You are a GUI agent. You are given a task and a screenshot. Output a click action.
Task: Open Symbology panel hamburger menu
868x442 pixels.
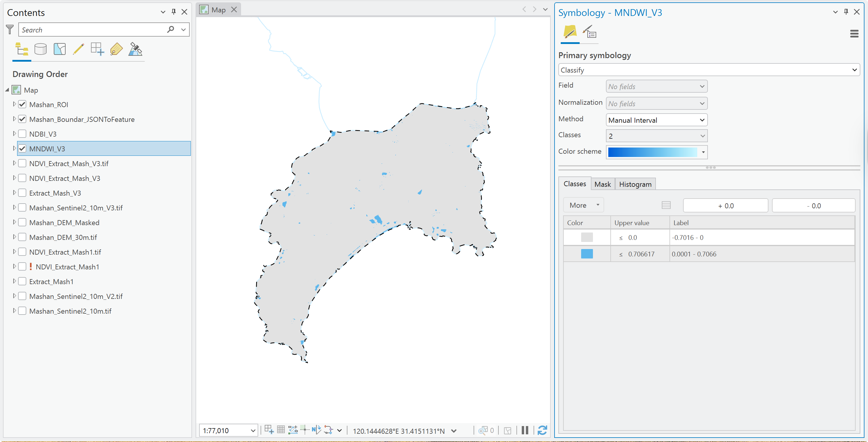coord(854,34)
